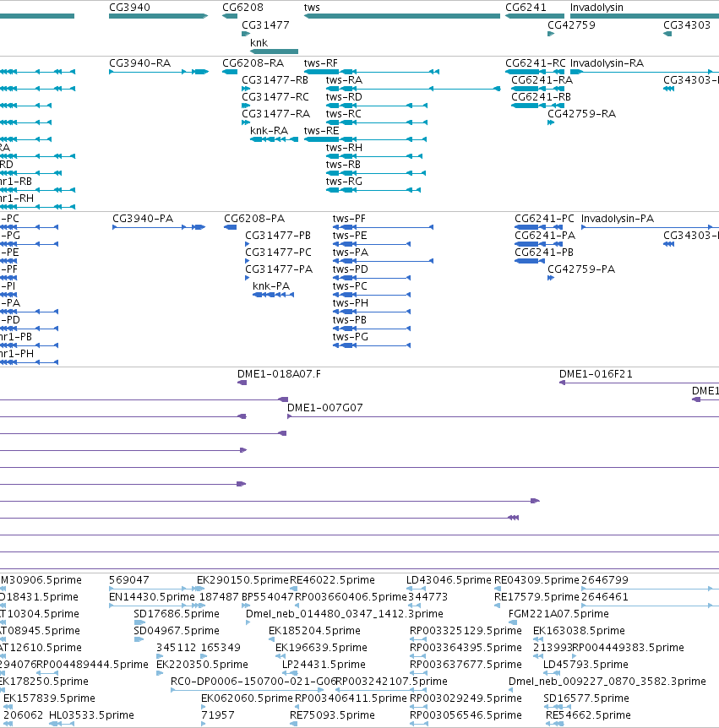Select the Invadolysin gene label
719x728 pixels.
596,8
